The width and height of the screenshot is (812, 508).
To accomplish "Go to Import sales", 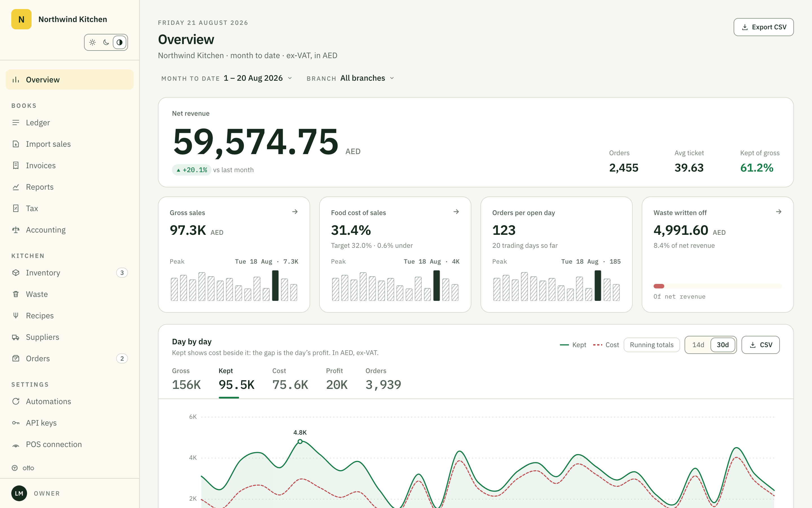I will 69,144.
